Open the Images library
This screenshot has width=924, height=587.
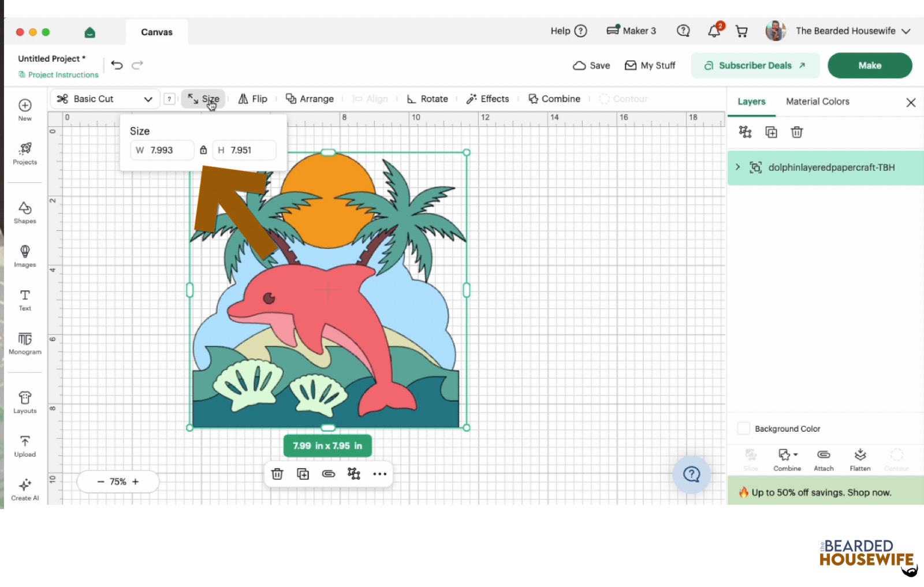[x=25, y=256]
